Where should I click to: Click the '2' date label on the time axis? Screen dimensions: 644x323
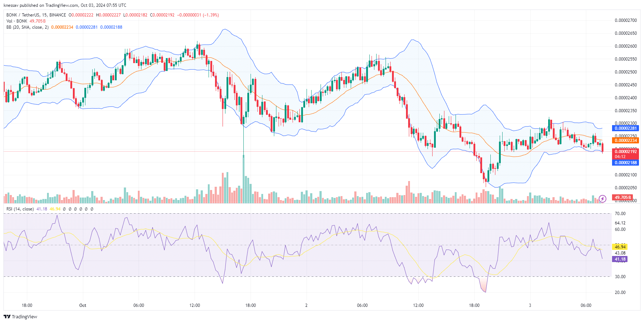tap(306, 305)
